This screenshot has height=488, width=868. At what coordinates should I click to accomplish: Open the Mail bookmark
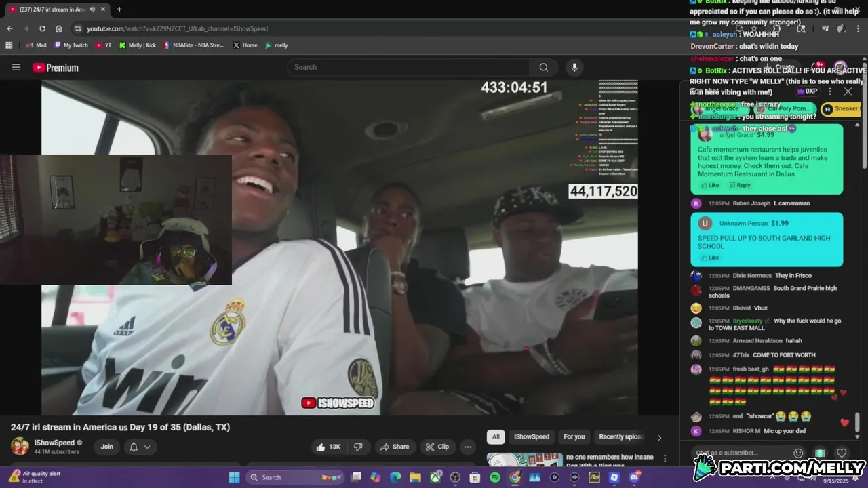tap(36, 45)
